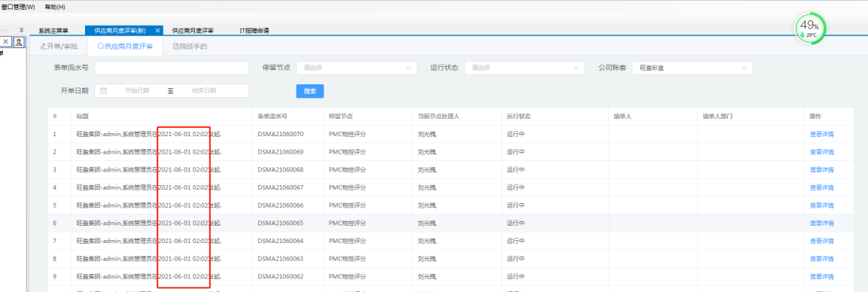The height and width of the screenshot is (292, 868).
Task: Select serial number cell DSMA21060066
Action: [281, 205]
